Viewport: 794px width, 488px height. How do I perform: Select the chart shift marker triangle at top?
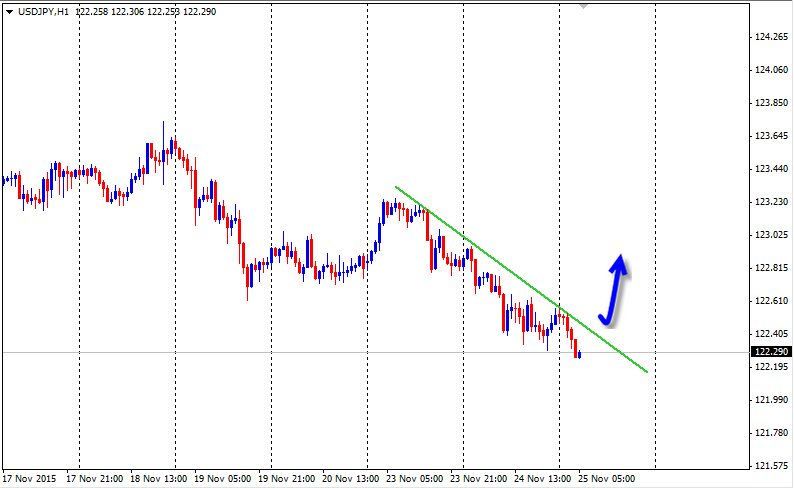[583, 7]
